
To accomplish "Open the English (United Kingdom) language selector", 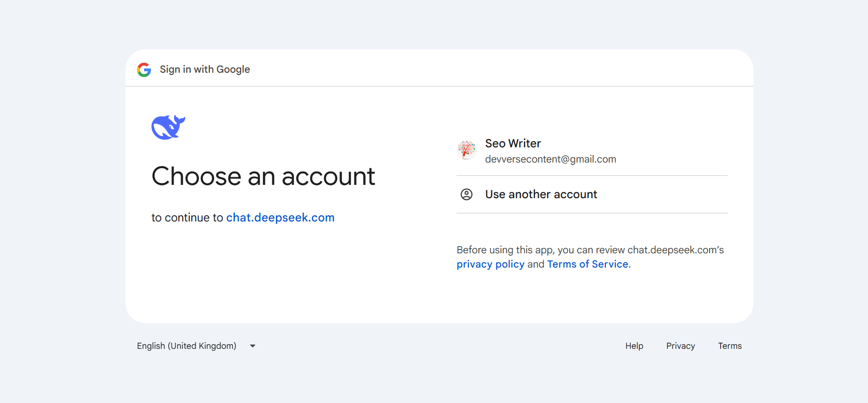I will click(x=186, y=346).
